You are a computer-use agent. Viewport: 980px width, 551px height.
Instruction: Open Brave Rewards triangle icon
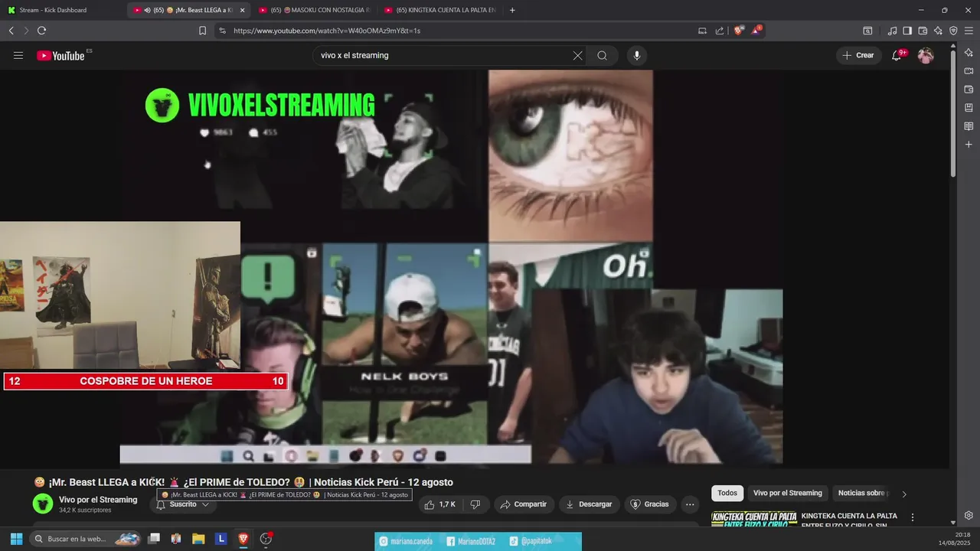[x=756, y=31]
